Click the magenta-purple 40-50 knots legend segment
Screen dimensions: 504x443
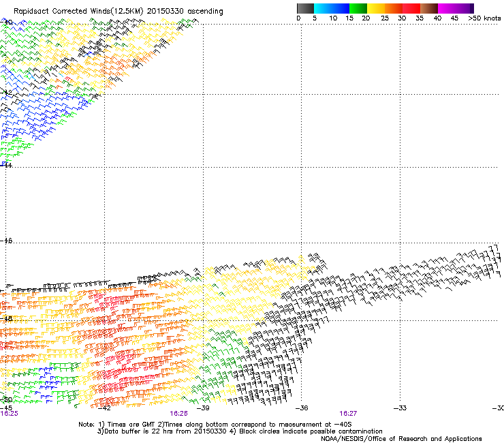tap(456, 8)
